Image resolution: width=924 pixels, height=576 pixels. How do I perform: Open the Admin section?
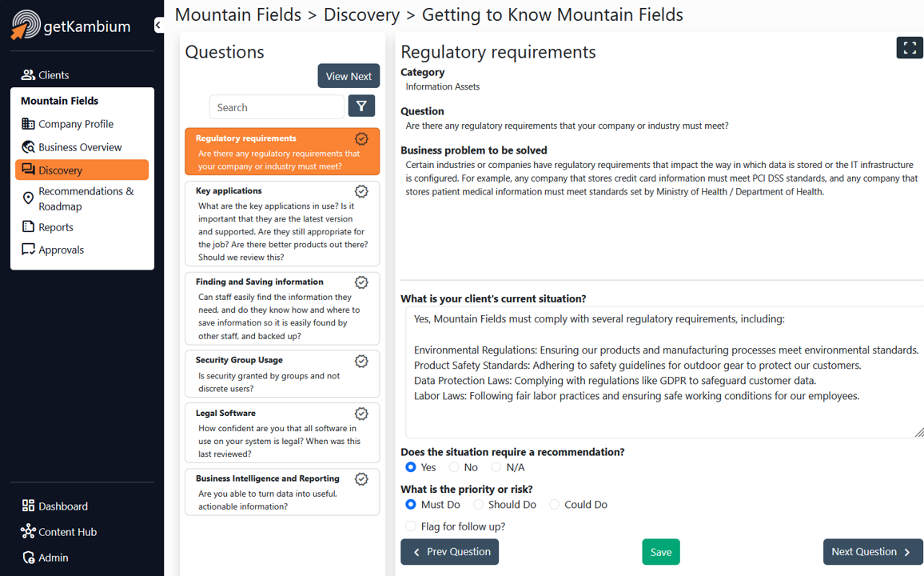(46, 557)
